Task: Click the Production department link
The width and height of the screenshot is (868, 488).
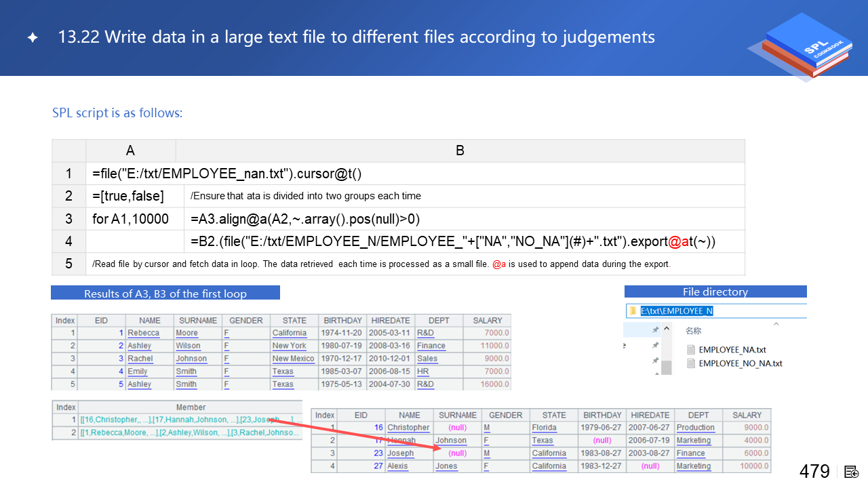Action: click(x=695, y=428)
